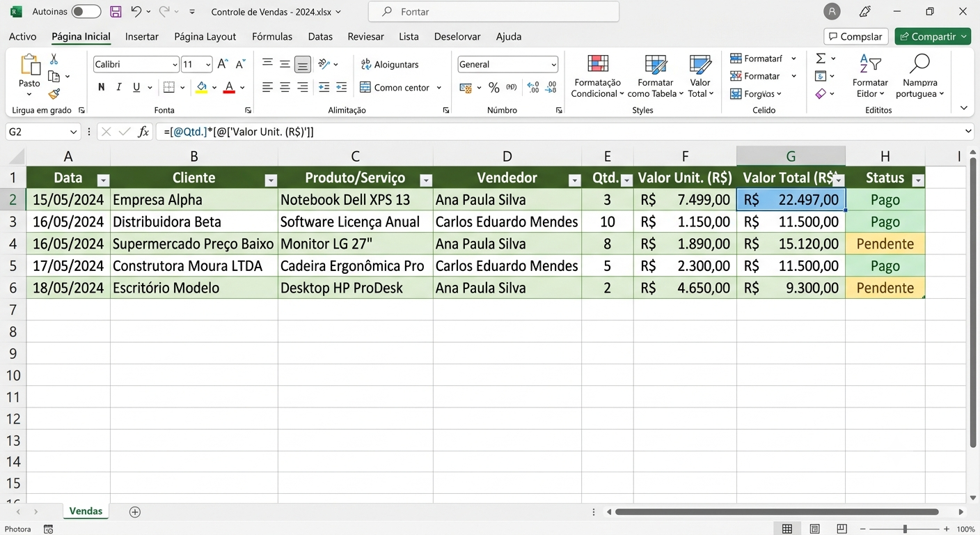
Task: Open the font size 11 dropdown
Action: click(x=207, y=65)
